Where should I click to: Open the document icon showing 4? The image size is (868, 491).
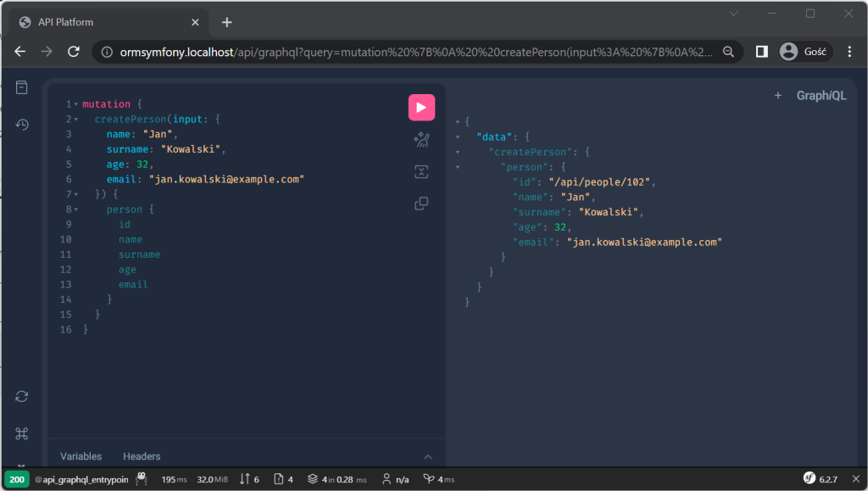[x=283, y=479]
